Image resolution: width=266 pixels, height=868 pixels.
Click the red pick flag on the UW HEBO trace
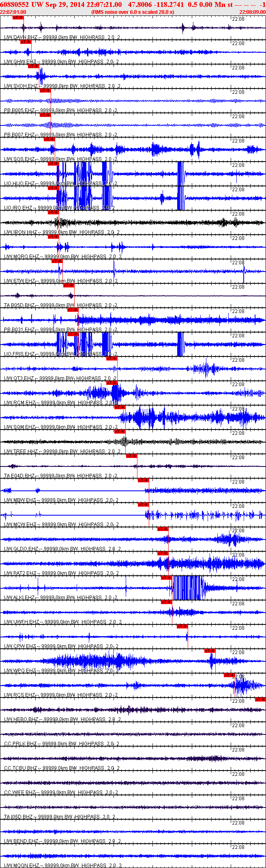coord(260,699)
